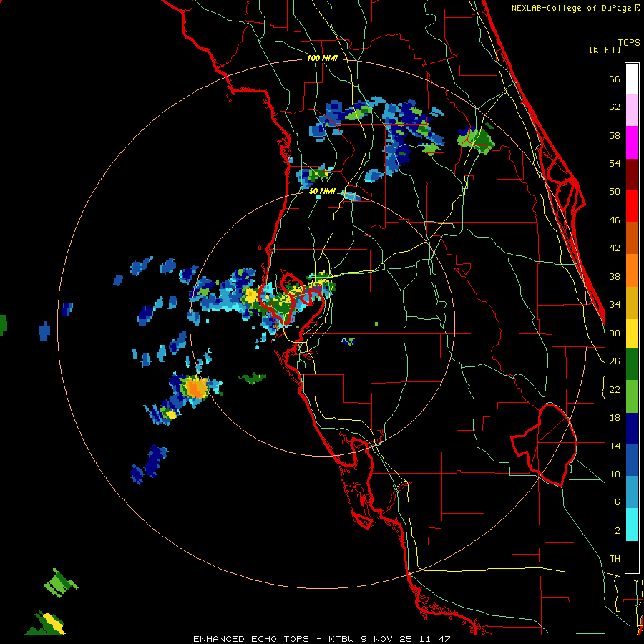Click the "42" legend value

click(615, 248)
